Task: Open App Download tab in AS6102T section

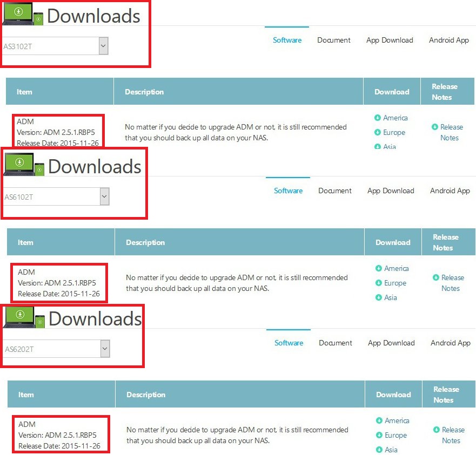Action: pos(391,191)
